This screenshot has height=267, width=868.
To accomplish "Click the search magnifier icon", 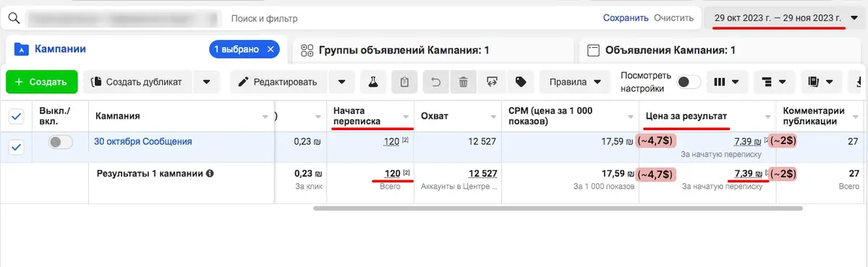I will [13, 17].
